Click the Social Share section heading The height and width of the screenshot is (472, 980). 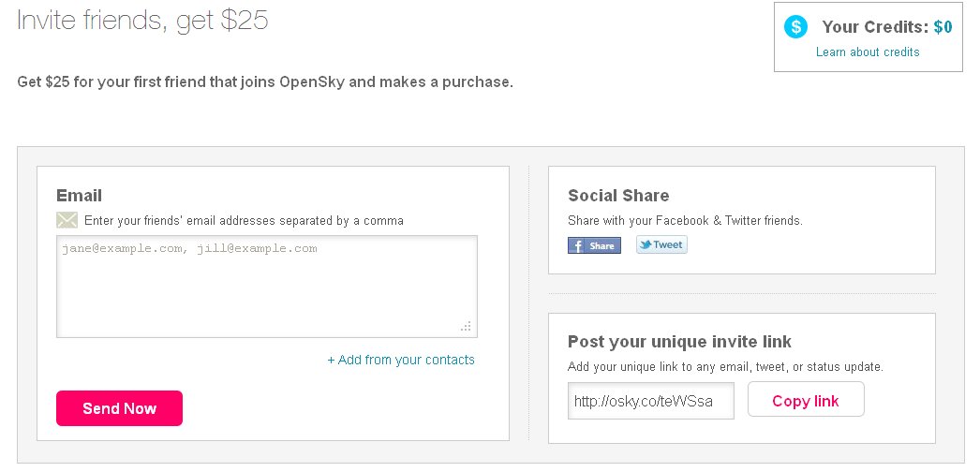coord(618,196)
